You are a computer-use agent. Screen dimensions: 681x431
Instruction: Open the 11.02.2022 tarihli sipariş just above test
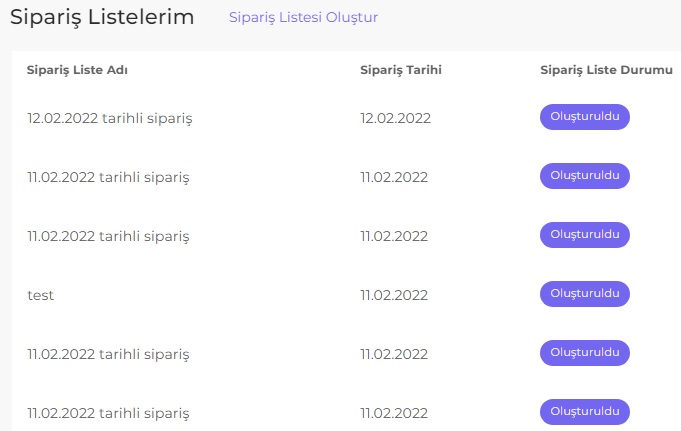tap(108, 236)
